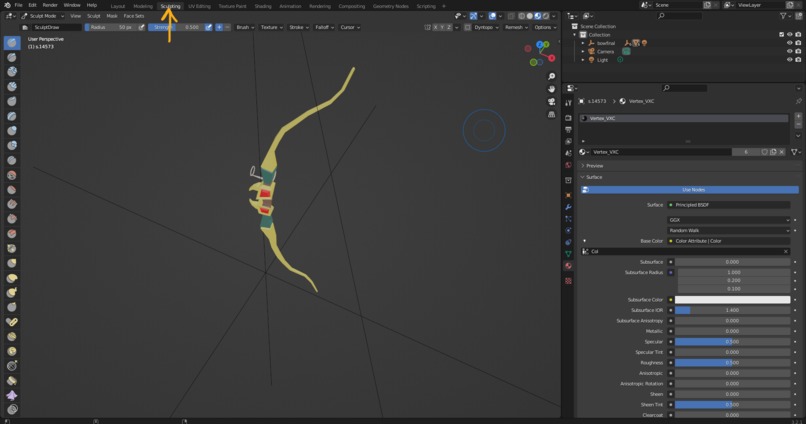Open the Brush settings dropdown
This screenshot has height=424, width=806.
click(245, 27)
